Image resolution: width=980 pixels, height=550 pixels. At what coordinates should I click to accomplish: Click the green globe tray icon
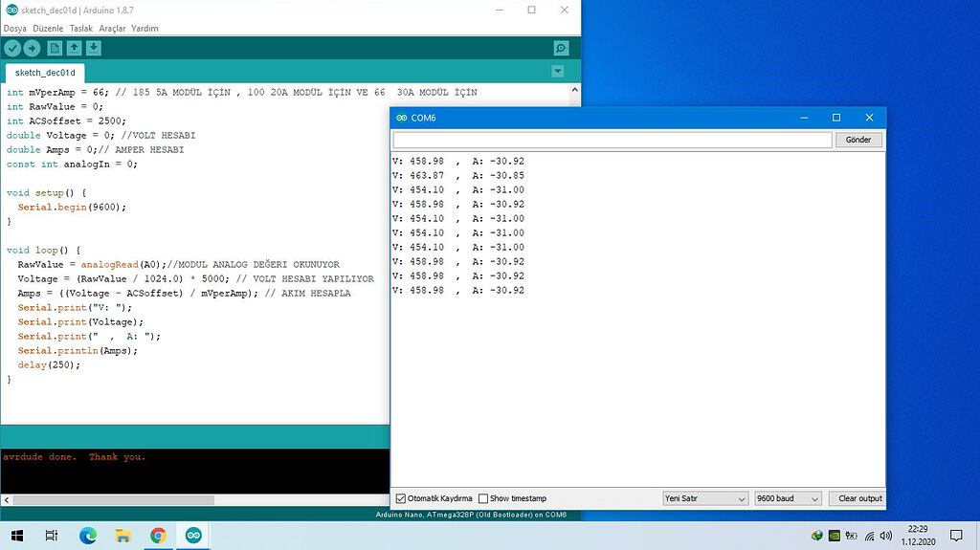[x=817, y=536]
